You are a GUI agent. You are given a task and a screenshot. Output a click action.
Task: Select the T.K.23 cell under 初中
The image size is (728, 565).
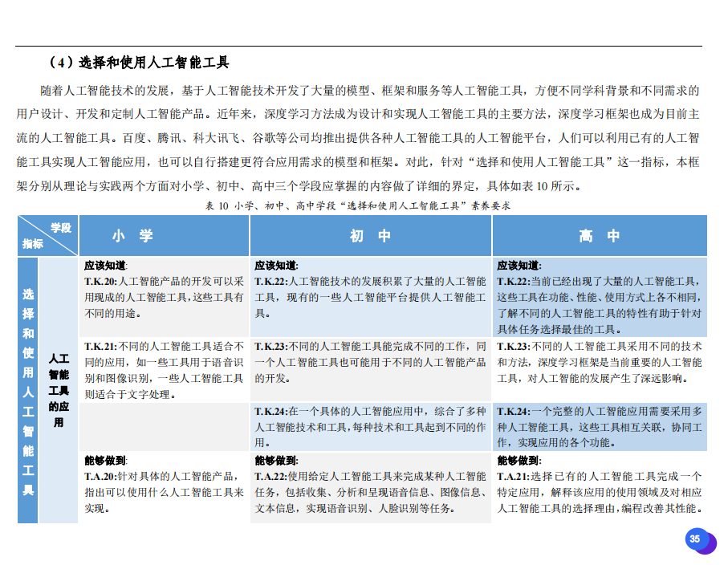(370, 362)
